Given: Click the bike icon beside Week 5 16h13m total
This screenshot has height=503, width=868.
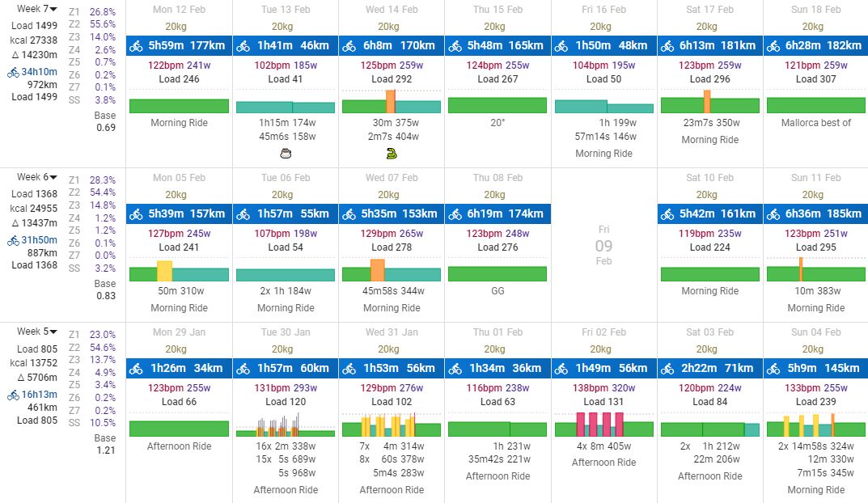Looking at the screenshot, I should pos(13,395).
